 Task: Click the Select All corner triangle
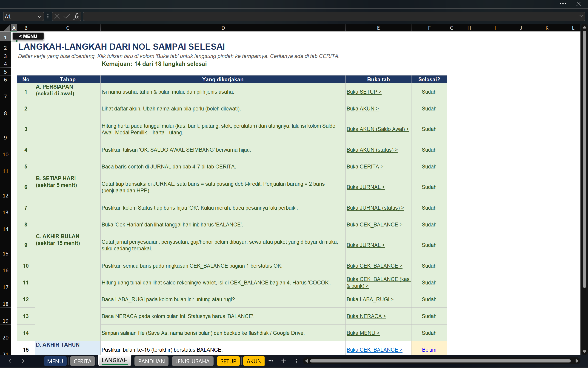tap(7, 28)
